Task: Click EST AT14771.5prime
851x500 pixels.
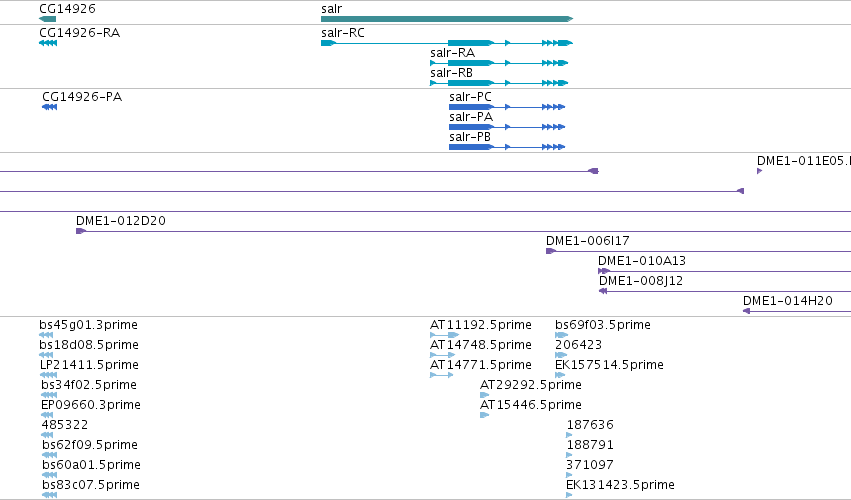Action: 481,365
